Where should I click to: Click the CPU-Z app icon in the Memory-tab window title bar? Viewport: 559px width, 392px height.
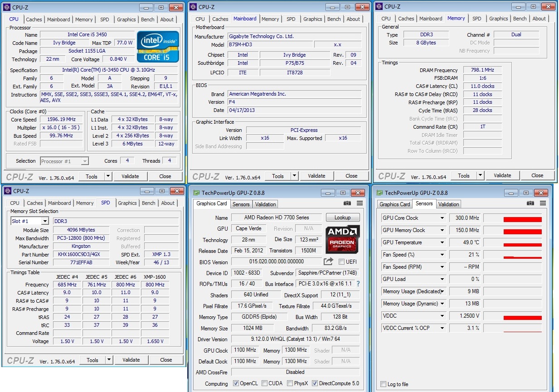coord(379,6)
